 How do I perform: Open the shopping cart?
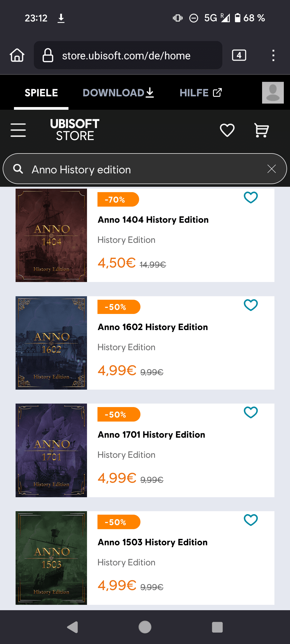click(261, 130)
